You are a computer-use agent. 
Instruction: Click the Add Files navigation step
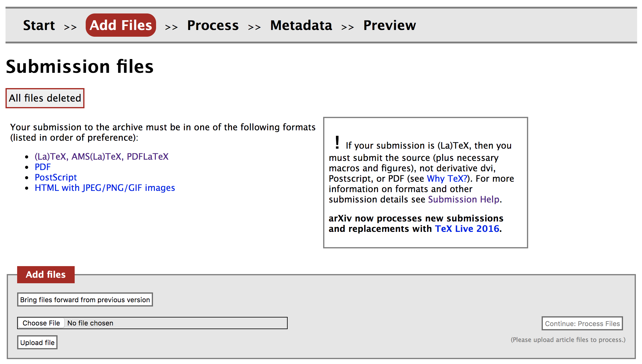[121, 25]
